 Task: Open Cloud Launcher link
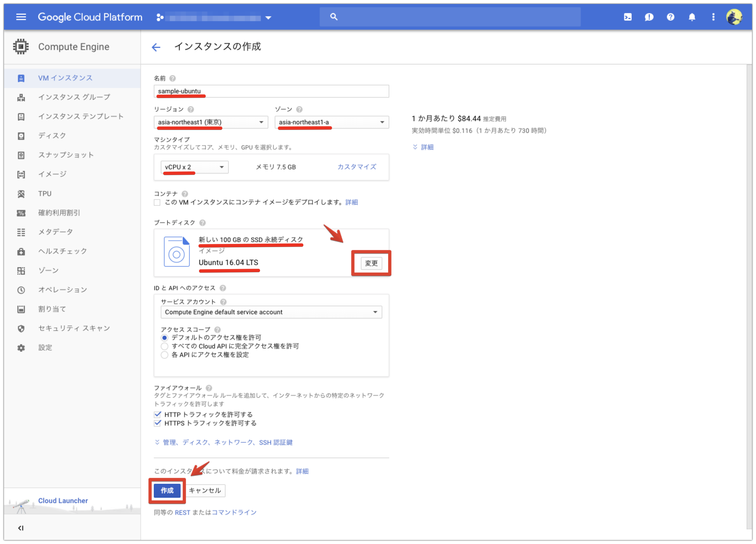[x=63, y=501]
